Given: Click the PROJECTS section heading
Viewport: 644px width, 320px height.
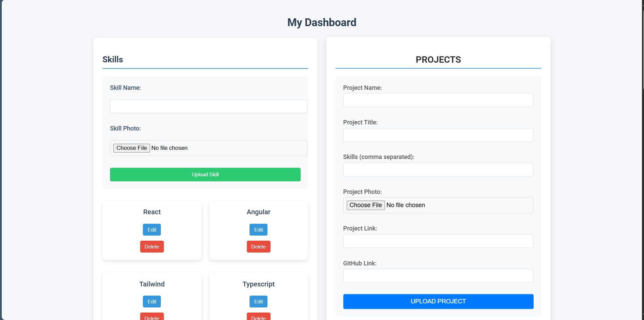Looking at the screenshot, I should tap(438, 59).
